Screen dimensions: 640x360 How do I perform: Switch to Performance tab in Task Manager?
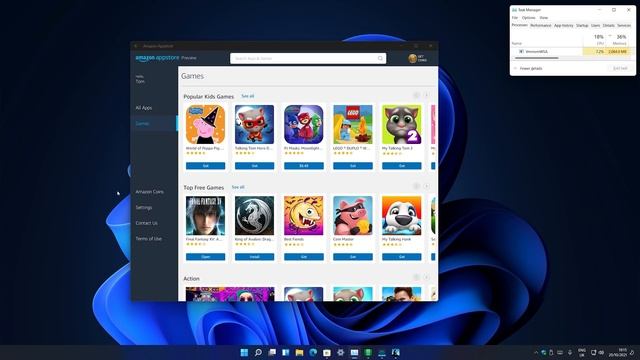(541, 26)
